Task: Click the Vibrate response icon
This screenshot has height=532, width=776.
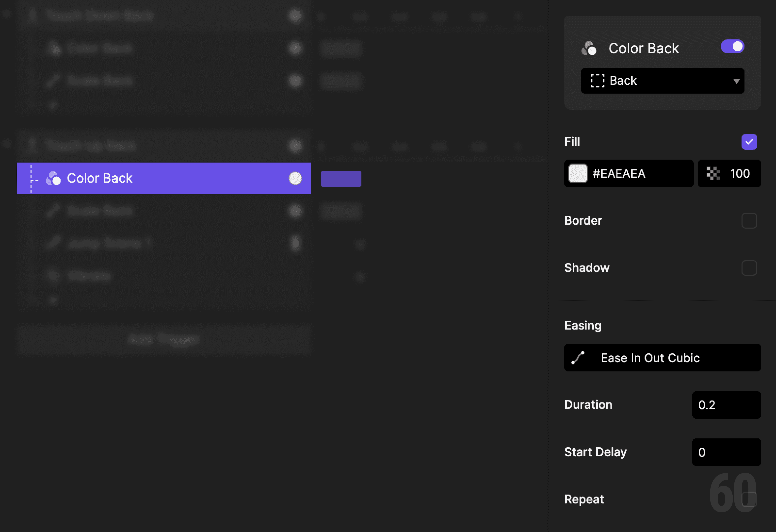Action: point(53,275)
